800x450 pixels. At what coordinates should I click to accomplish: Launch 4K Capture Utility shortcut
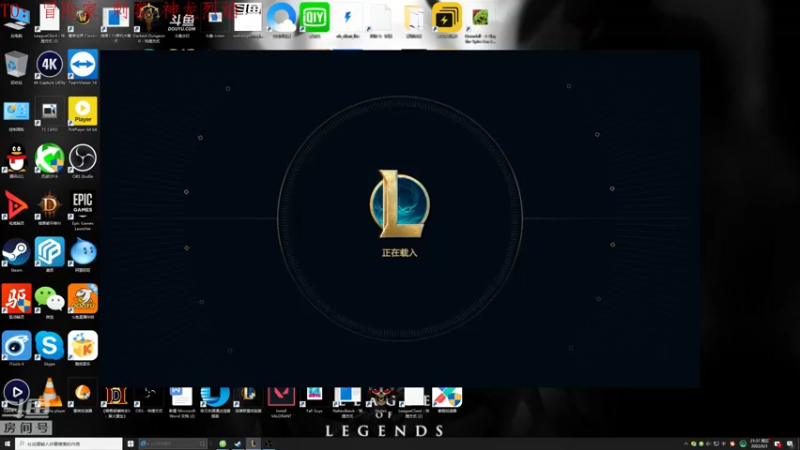point(49,65)
